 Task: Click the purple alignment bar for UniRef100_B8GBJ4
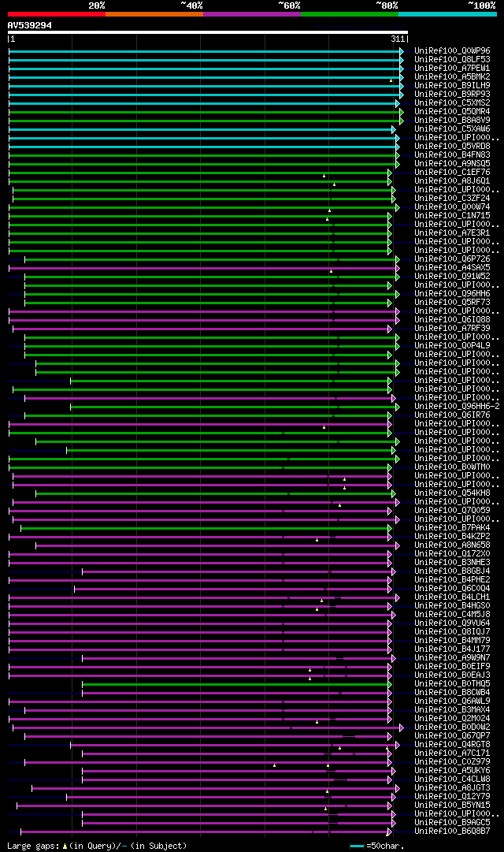[x=237, y=571]
